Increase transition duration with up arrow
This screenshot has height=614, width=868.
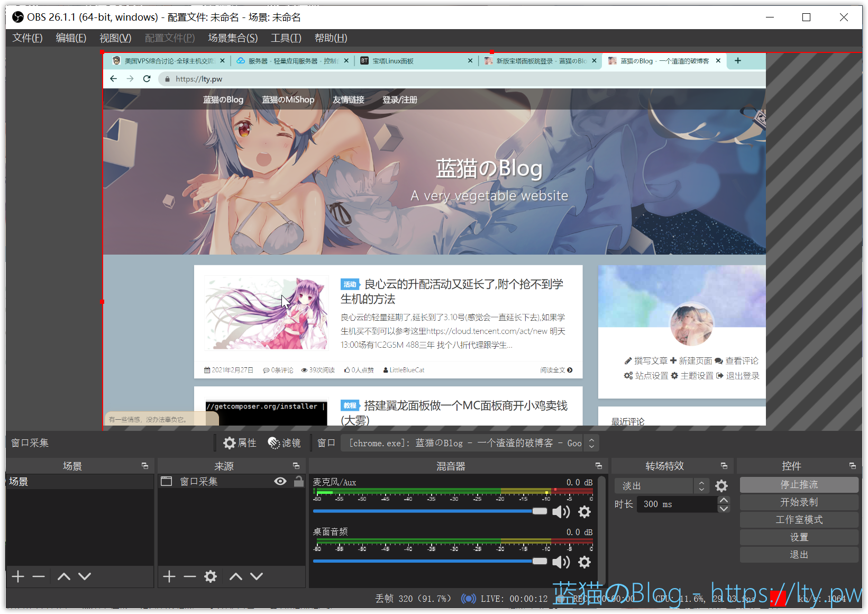(x=724, y=500)
